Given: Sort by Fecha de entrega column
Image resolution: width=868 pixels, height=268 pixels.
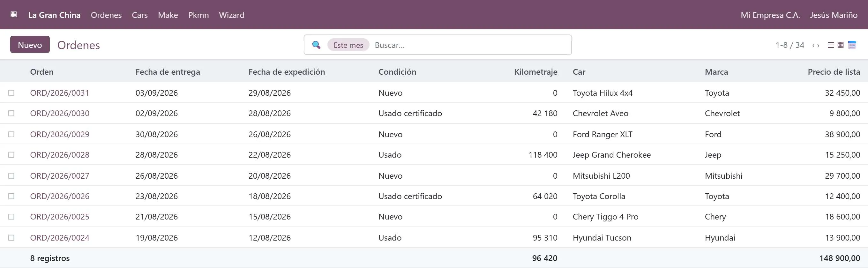Looking at the screenshot, I should (168, 72).
